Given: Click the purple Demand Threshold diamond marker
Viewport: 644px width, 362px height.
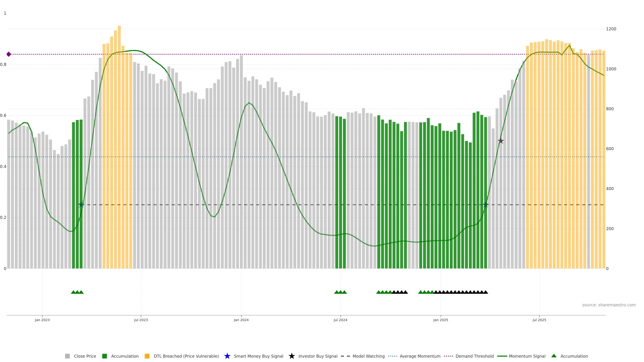Looking at the screenshot, I should click(x=9, y=54).
